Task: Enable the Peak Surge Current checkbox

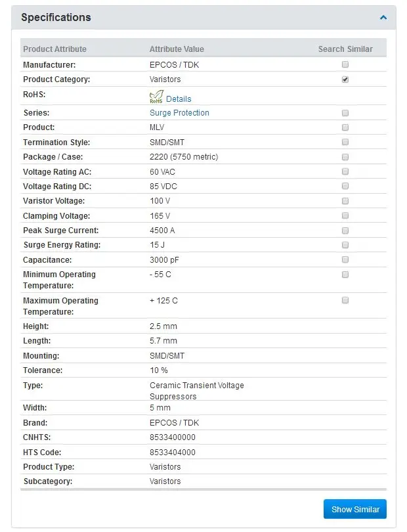Action: (x=345, y=231)
